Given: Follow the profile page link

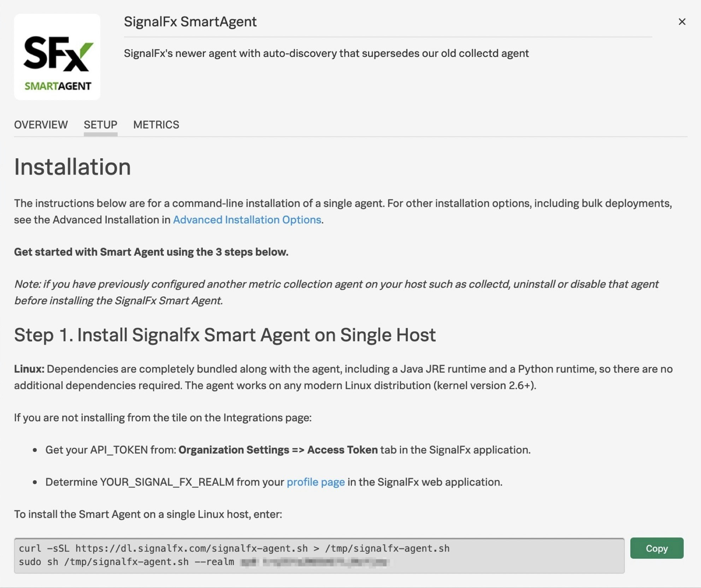Looking at the screenshot, I should (x=316, y=482).
